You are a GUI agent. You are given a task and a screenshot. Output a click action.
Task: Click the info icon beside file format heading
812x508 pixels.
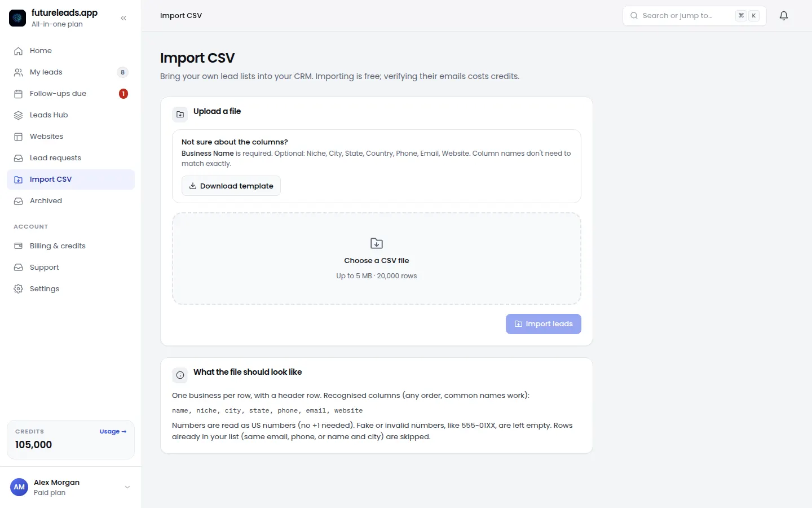[180, 375]
